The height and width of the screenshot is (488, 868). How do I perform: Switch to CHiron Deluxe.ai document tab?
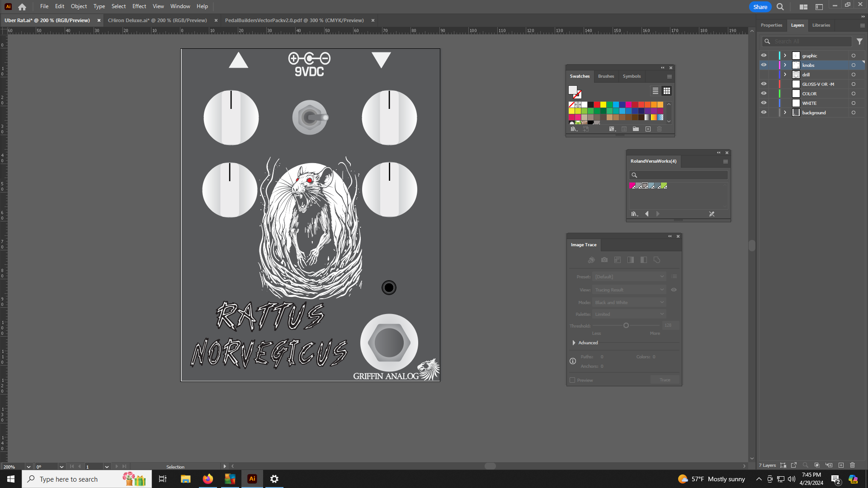click(x=157, y=20)
